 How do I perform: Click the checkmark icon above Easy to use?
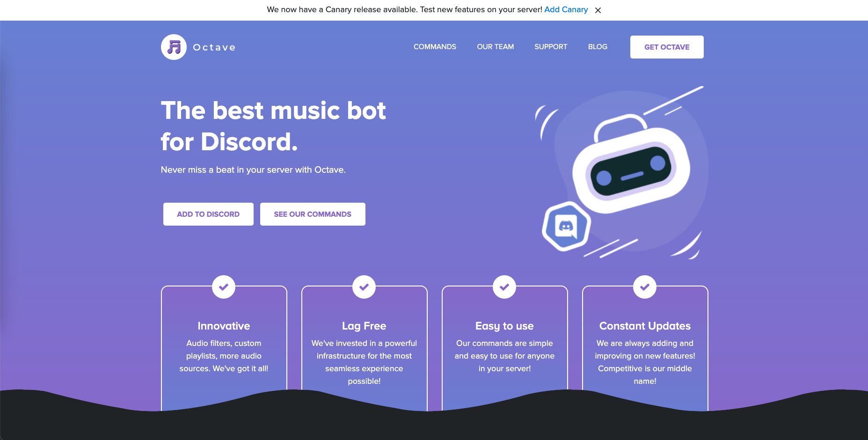504,287
